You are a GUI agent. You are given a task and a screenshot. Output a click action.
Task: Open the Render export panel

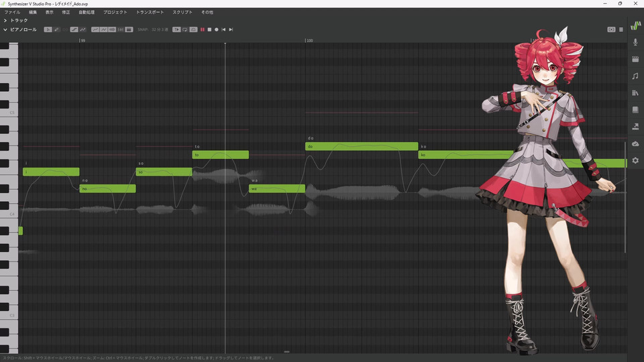click(x=635, y=127)
